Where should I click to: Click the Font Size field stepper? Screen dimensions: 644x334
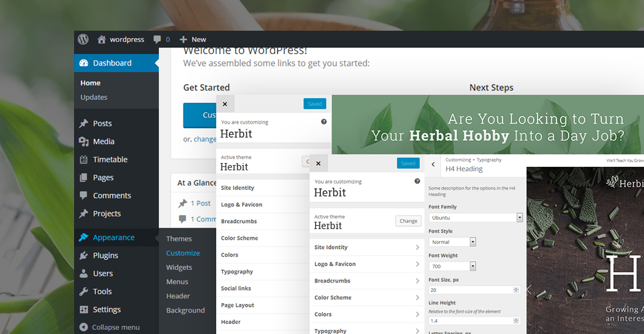(x=517, y=290)
